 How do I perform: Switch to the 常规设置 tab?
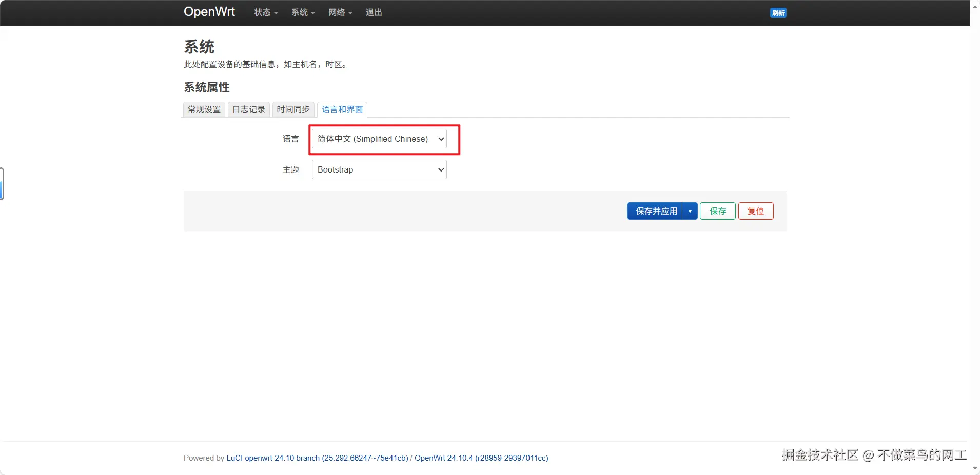click(204, 109)
